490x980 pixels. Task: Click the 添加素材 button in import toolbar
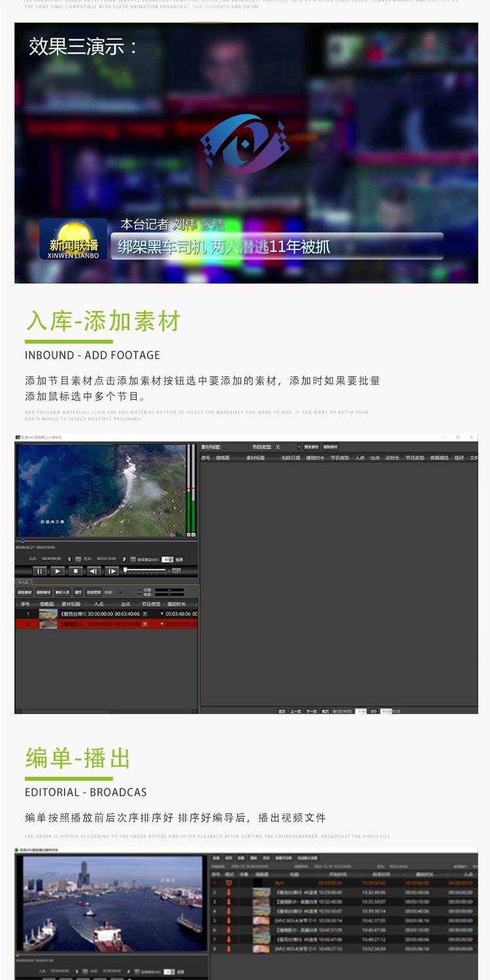tap(25, 592)
